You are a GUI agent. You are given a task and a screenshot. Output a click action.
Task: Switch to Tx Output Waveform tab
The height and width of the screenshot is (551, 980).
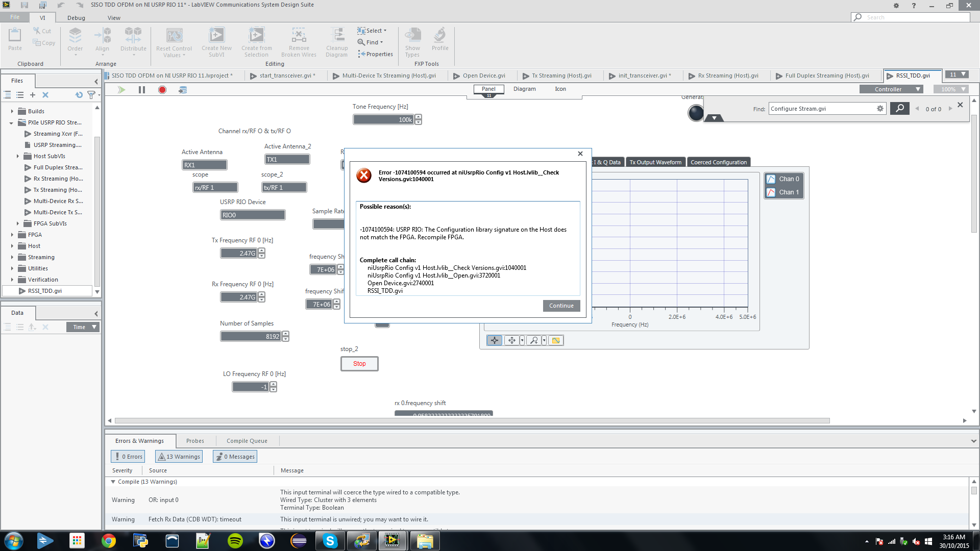pyautogui.click(x=655, y=162)
